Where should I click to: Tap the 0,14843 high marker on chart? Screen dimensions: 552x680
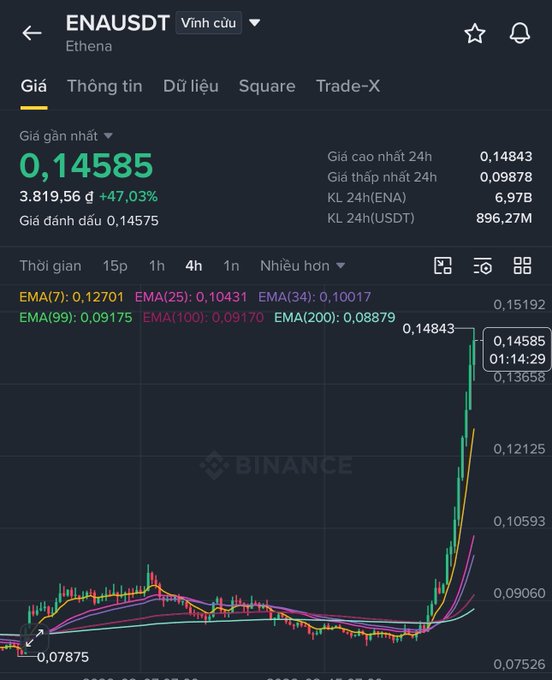pos(428,329)
